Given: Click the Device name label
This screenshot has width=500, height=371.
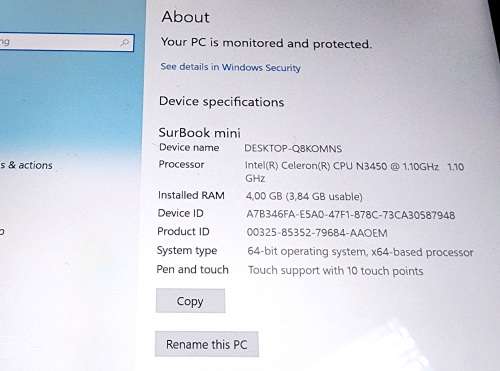Looking at the screenshot, I should click(x=189, y=147).
